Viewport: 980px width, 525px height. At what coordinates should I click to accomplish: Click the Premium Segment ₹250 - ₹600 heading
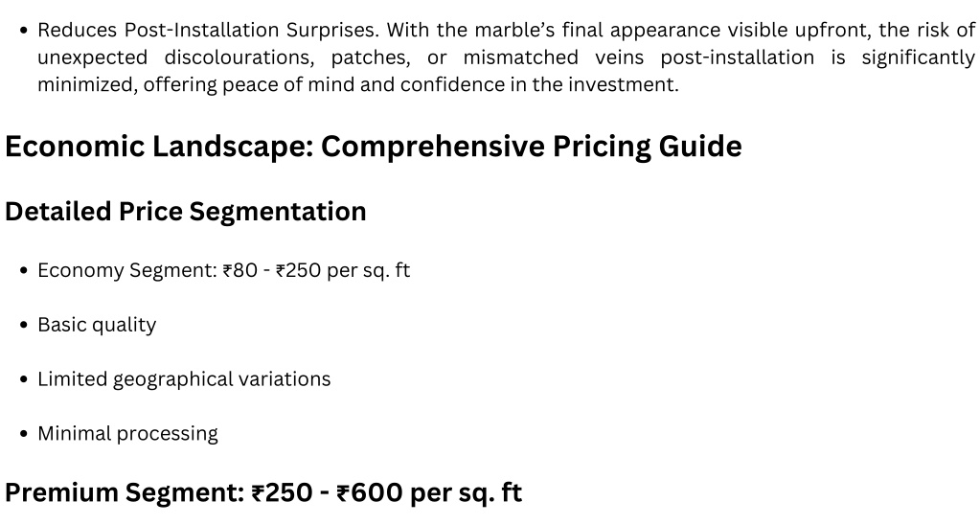263,491
